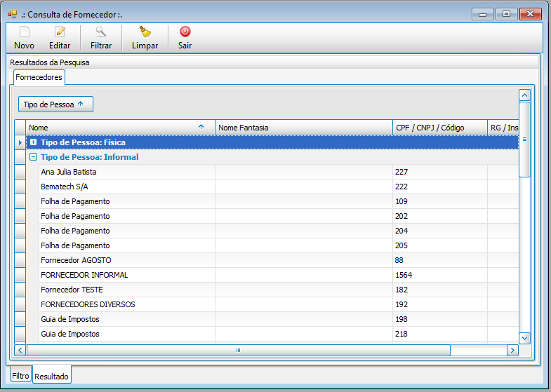Select the Bematech S/A row
This screenshot has height=392, width=551.
tap(279, 187)
